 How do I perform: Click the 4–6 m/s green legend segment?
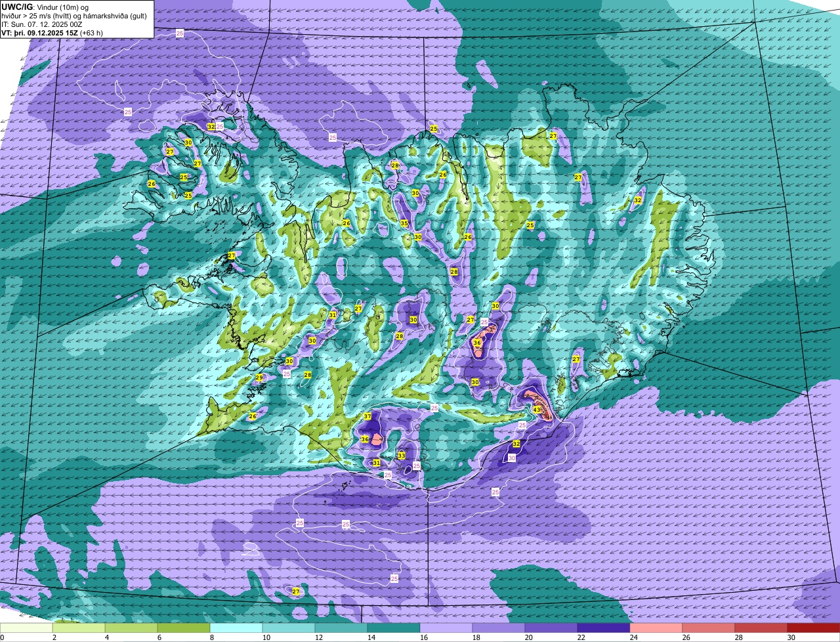tap(131, 628)
